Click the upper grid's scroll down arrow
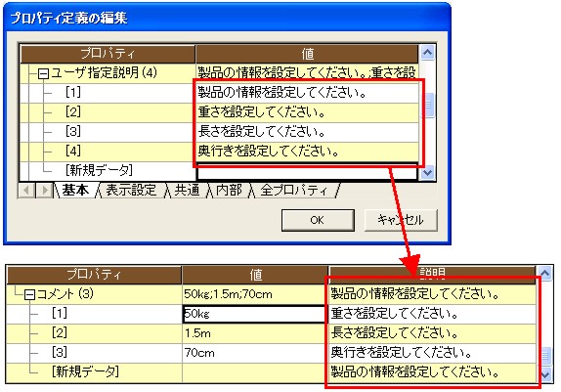The height and width of the screenshot is (392, 561). coord(427,172)
